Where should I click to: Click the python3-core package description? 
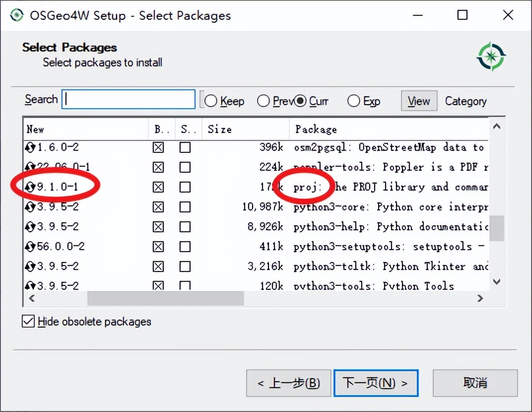[x=391, y=207]
